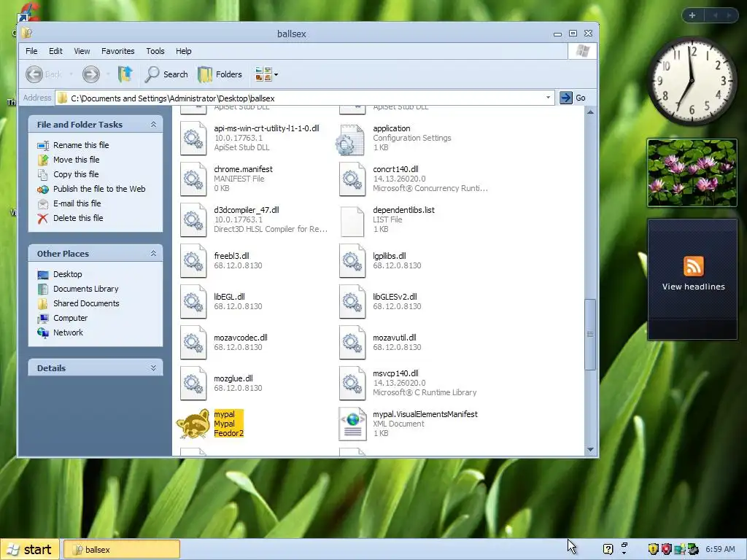Select the concrt140.dll file icon
The width and height of the screenshot is (747, 560).
tap(352, 179)
